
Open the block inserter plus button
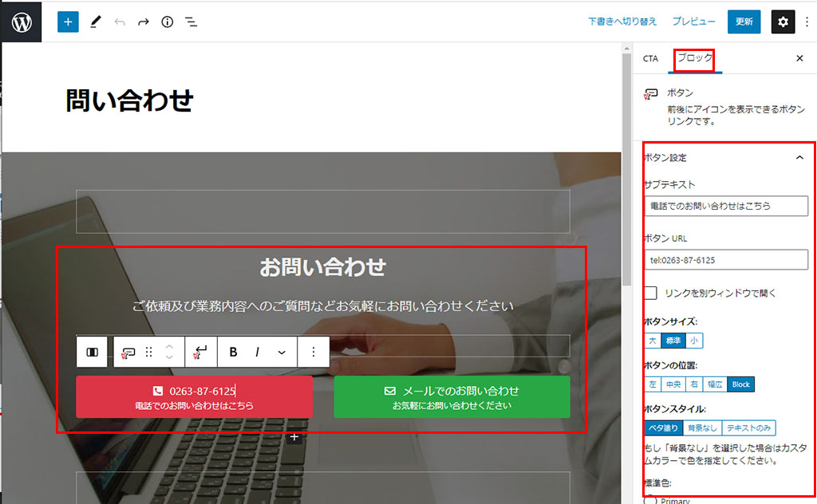point(68,22)
